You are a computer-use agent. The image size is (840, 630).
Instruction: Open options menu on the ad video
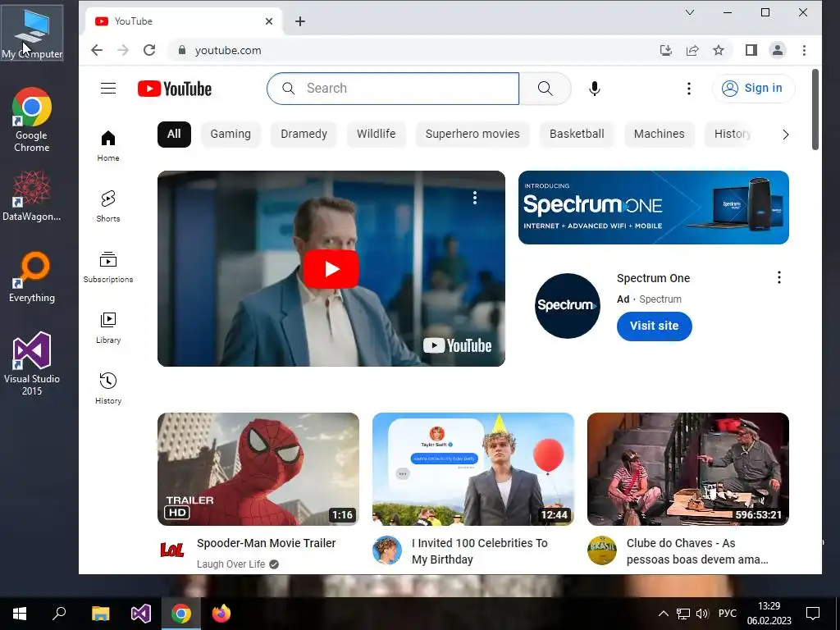(475, 199)
